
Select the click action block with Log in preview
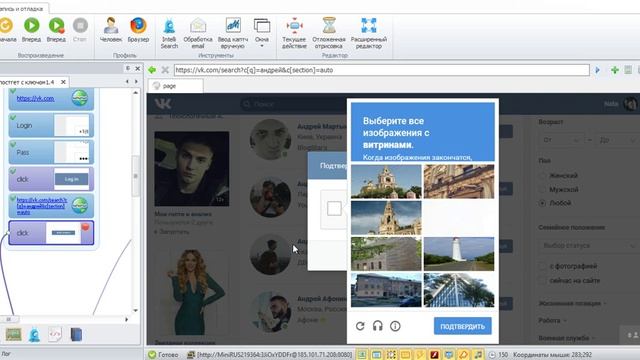point(51,179)
